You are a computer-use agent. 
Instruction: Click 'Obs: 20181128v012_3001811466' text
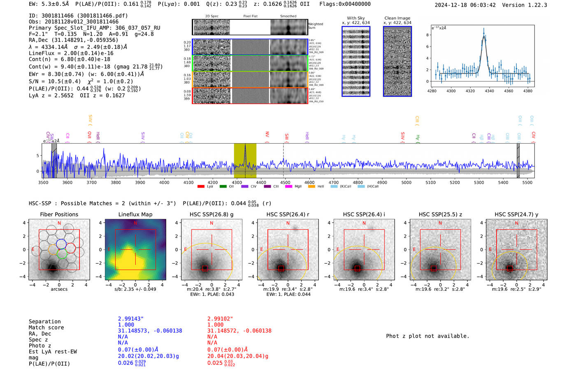pos(74,22)
